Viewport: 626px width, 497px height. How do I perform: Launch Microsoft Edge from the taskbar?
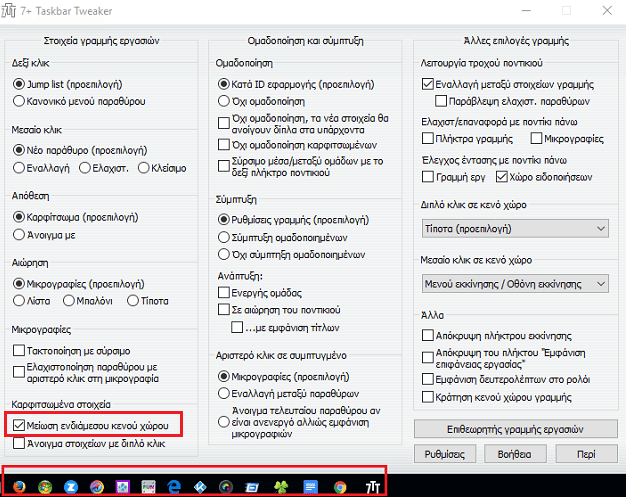[174, 487]
